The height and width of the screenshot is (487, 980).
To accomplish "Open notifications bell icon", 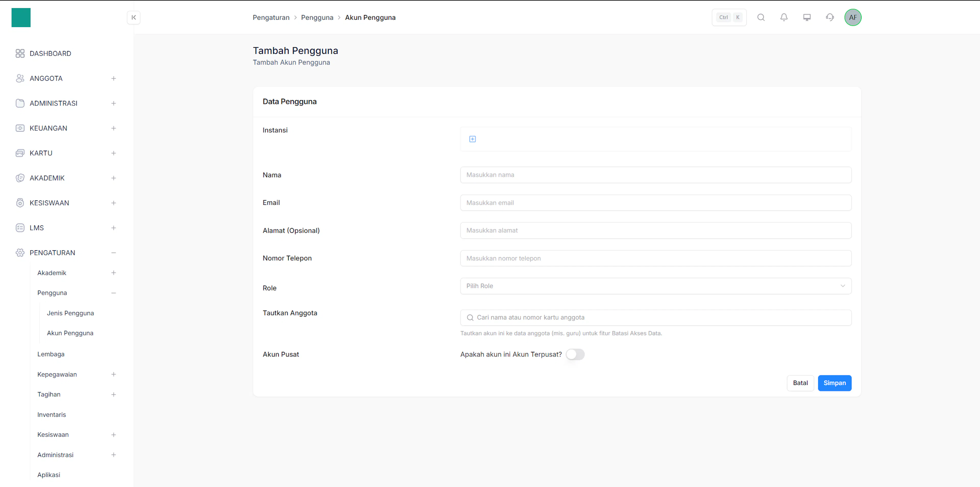I will point(784,18).
